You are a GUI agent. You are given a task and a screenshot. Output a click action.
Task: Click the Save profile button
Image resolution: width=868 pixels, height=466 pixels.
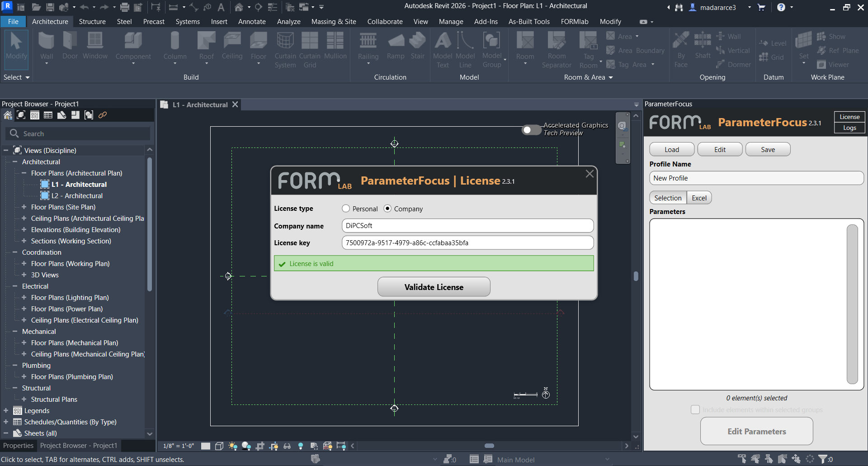coord(768,149)
